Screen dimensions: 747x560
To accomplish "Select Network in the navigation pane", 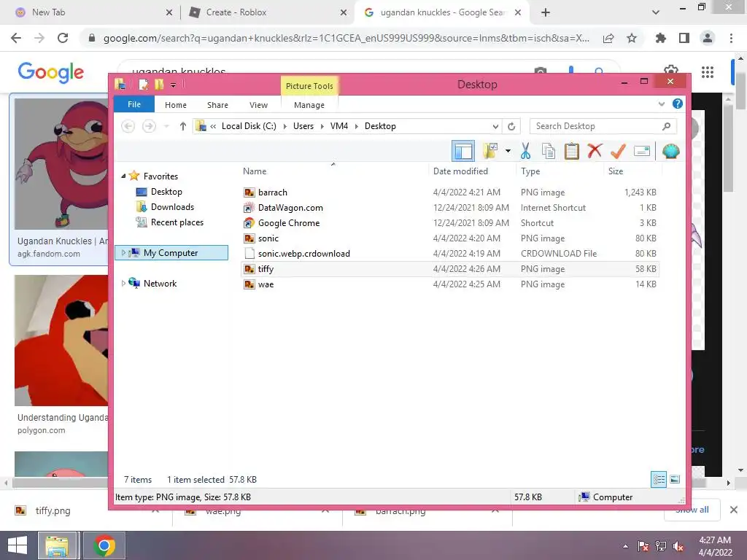I will (160, 284).
